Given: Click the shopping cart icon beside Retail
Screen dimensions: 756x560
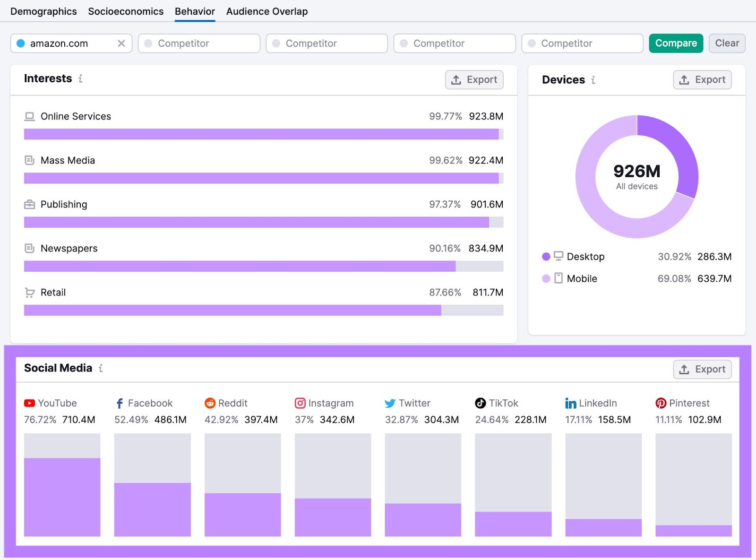Looking at the screenshot, I should click(29, 293).
